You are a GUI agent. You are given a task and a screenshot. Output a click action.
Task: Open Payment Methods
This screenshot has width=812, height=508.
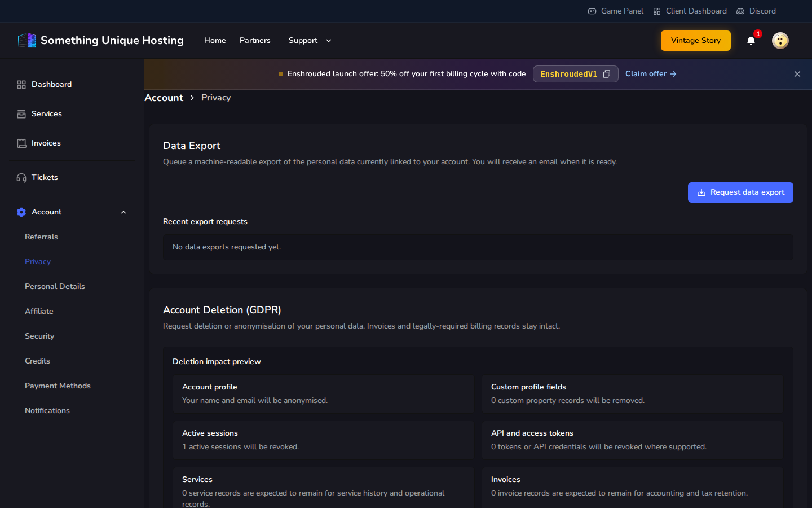click(x=58, y=386)
